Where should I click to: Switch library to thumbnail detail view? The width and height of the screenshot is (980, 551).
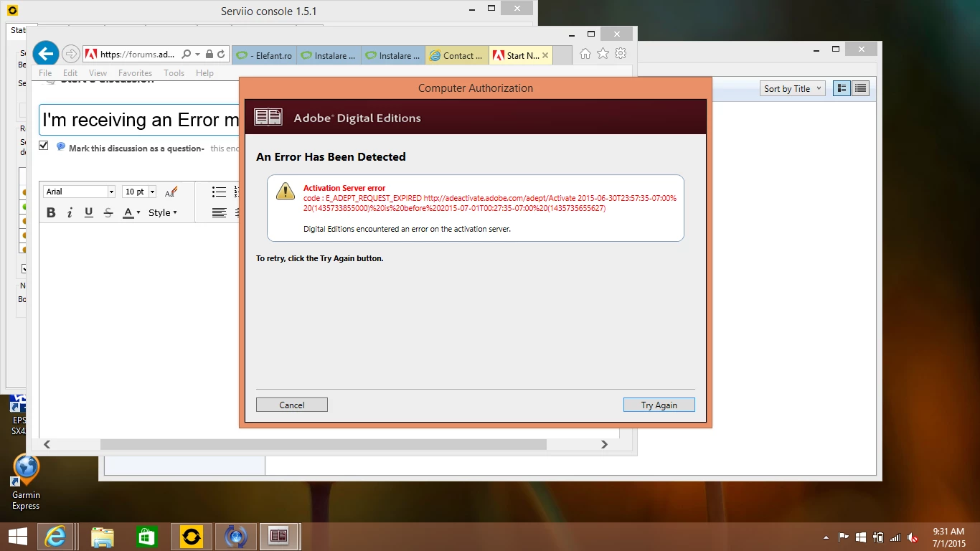click(x=842, y=88)
